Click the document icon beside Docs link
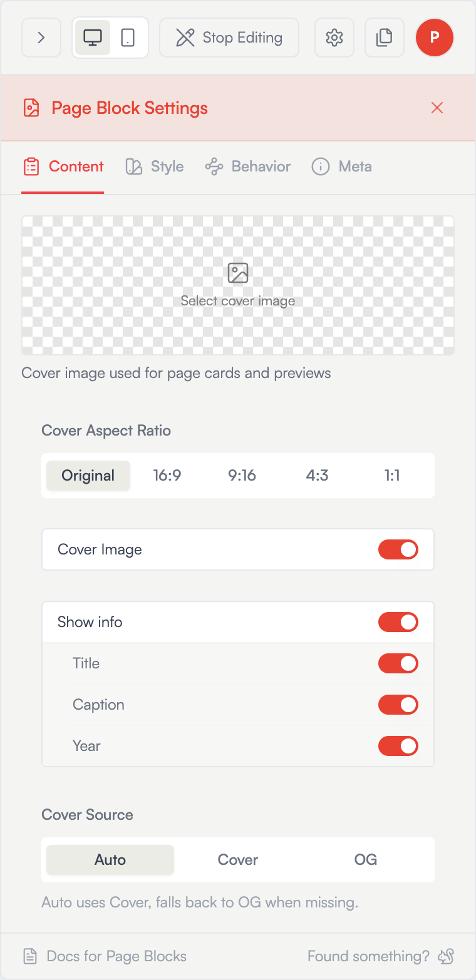 coord(30,956)
